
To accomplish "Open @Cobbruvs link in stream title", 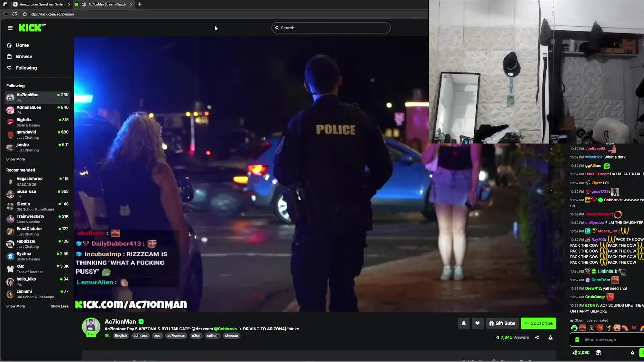I will 225,329.
